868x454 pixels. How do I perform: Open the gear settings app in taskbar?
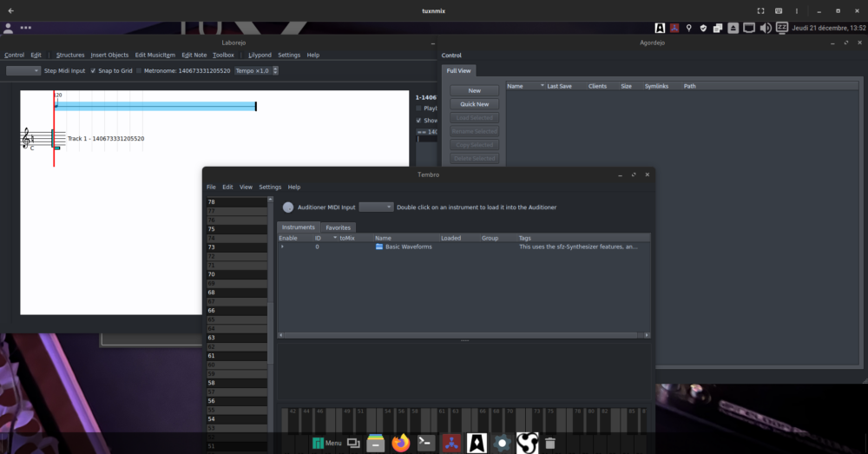point(502,443)
